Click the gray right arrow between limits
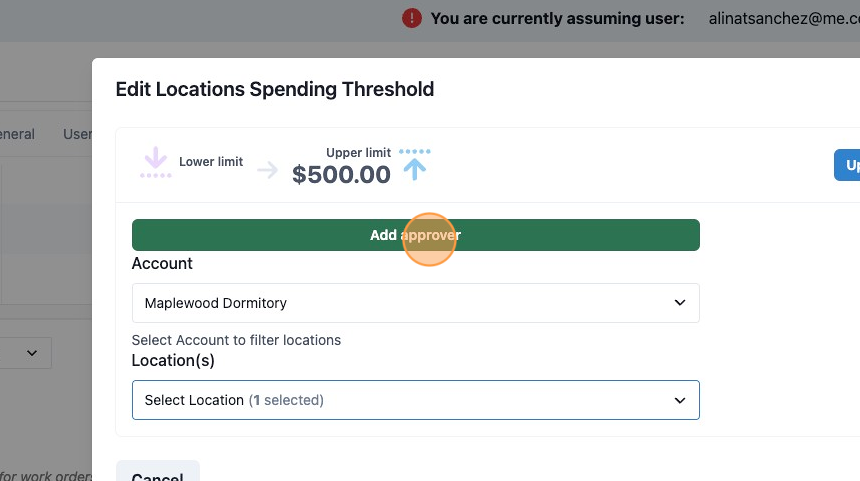The image size is (860, 481). click(268, 170)
